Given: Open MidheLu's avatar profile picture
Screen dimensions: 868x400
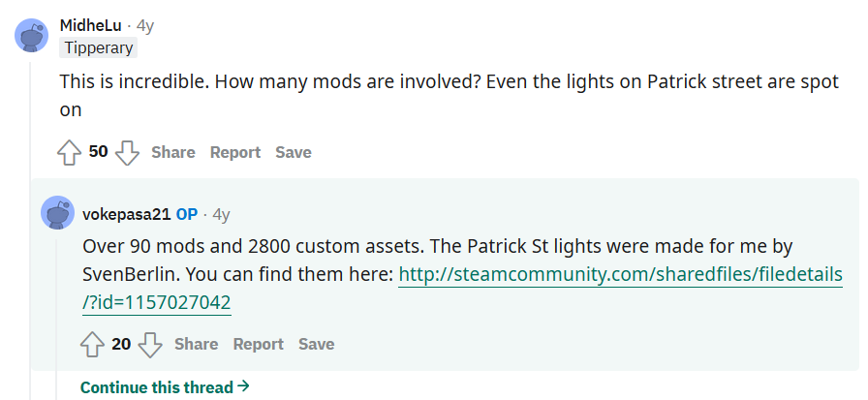Looking at the screenshot, I should 32,36.
